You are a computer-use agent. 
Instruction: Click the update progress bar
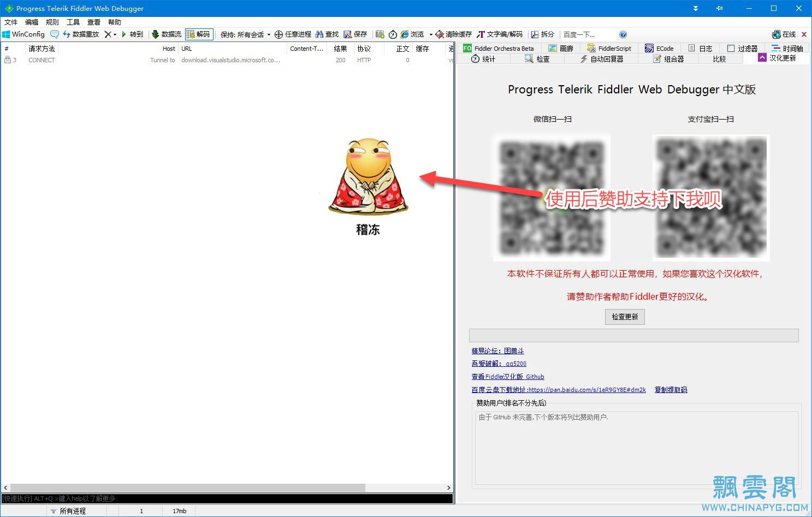click(x=633, y=335)
